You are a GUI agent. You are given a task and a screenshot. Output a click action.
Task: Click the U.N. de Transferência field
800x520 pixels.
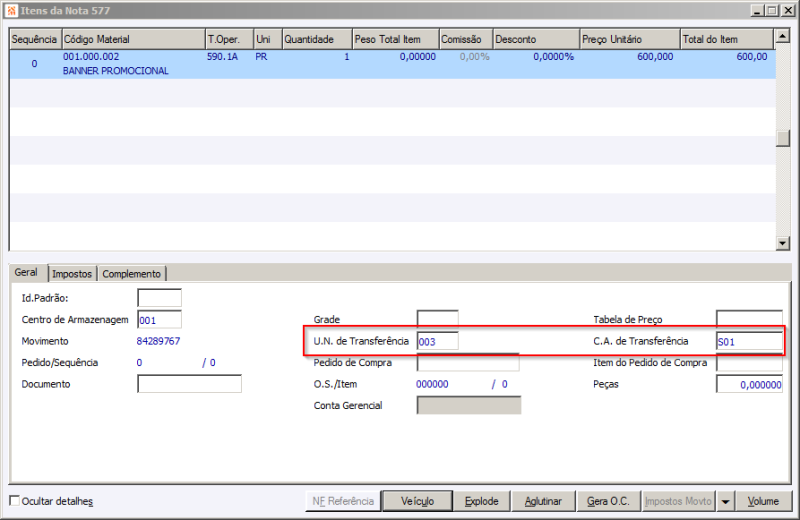pos(438,341)
